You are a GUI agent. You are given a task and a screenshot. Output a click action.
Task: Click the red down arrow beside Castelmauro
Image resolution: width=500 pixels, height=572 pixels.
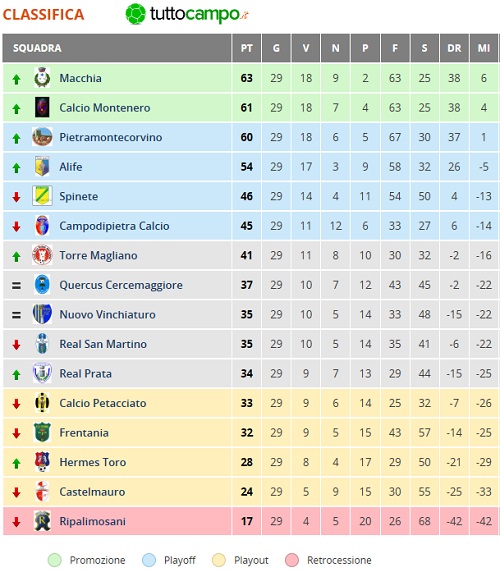click(16, 492)
